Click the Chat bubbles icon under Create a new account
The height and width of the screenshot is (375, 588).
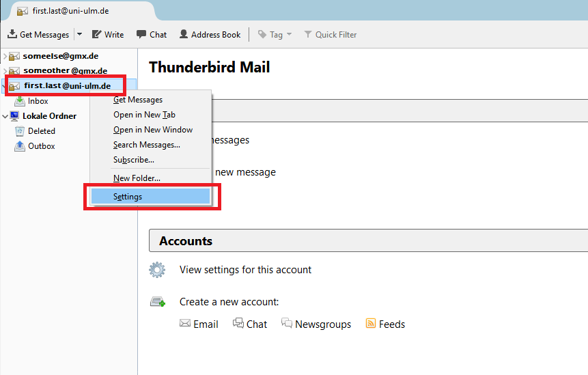coord(238,323)
